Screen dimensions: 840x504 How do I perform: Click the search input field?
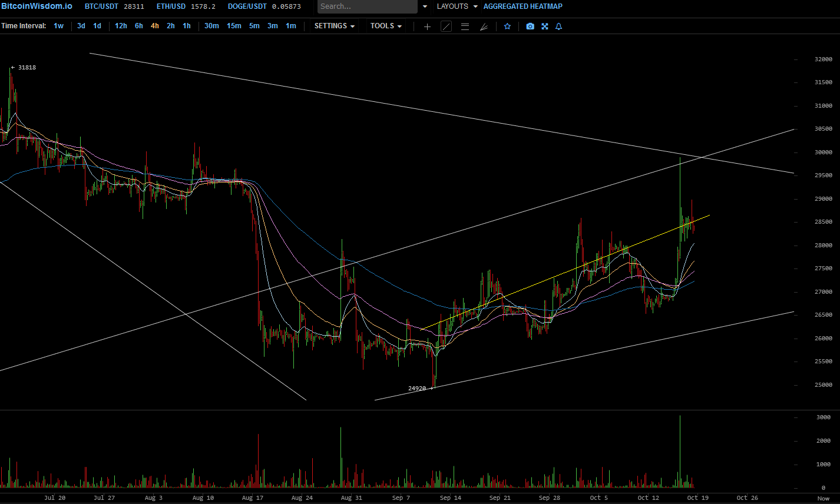pos(368,6)
